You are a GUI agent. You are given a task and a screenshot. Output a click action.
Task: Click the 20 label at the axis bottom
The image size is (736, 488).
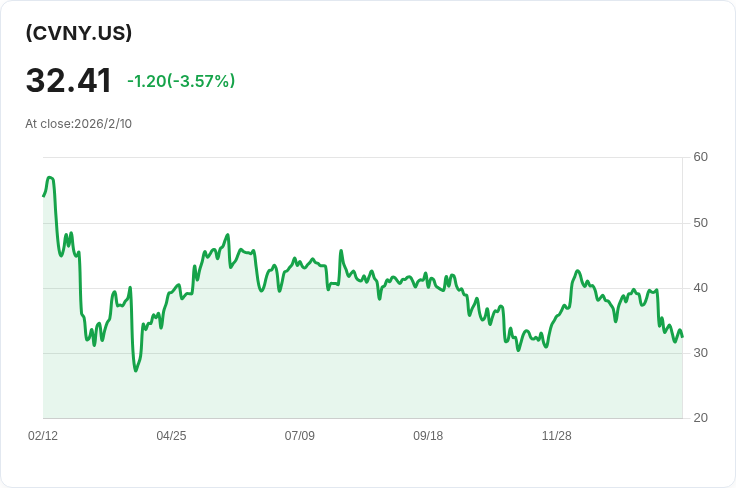(700, 418)
